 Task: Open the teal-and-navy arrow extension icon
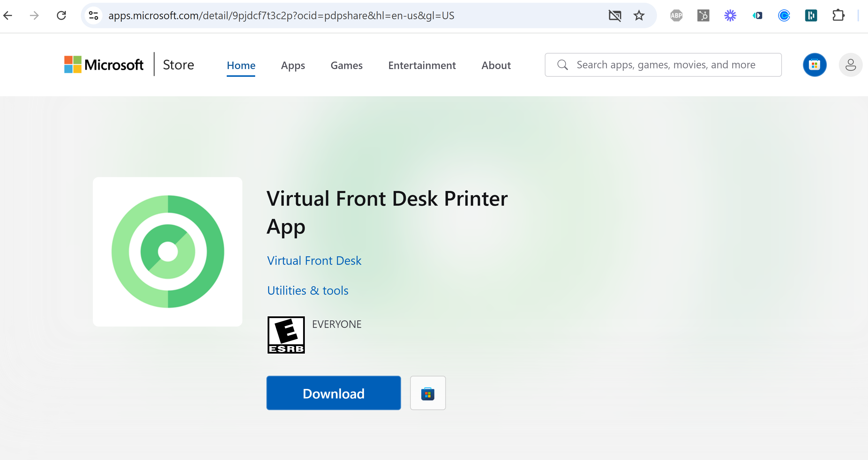[x=757, y=15]
